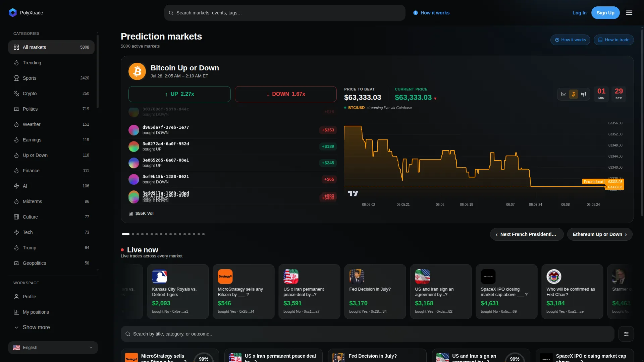Image resolution: width=644 pixels, height=362 pixels.
Task: Click the sidebar categories scrollbar
Action: [x=98, y=72]
